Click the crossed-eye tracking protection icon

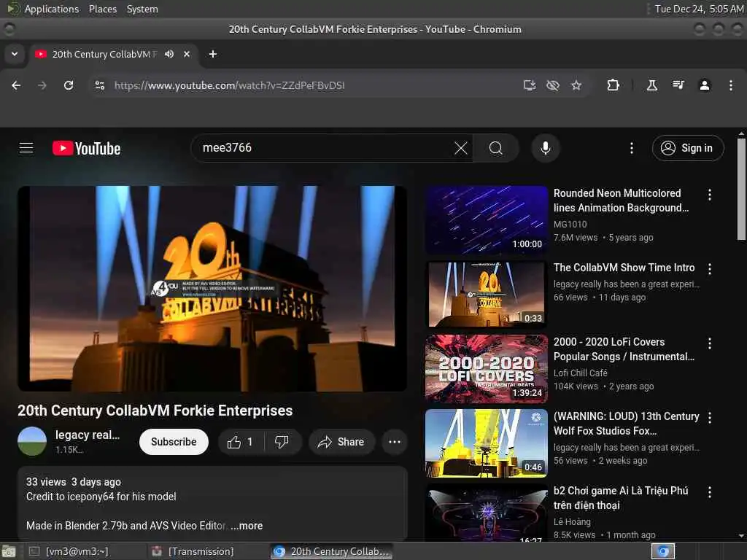553,85
